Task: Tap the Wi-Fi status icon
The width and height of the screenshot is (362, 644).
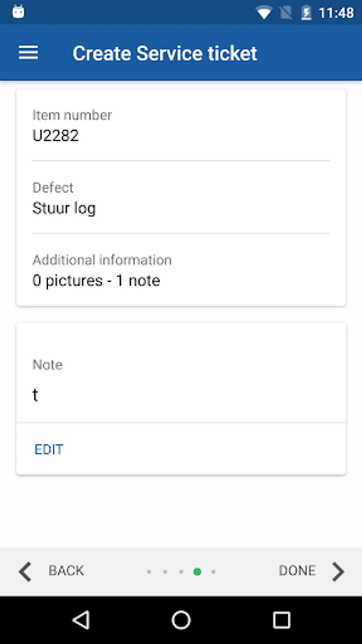Action: pos(264,13)
